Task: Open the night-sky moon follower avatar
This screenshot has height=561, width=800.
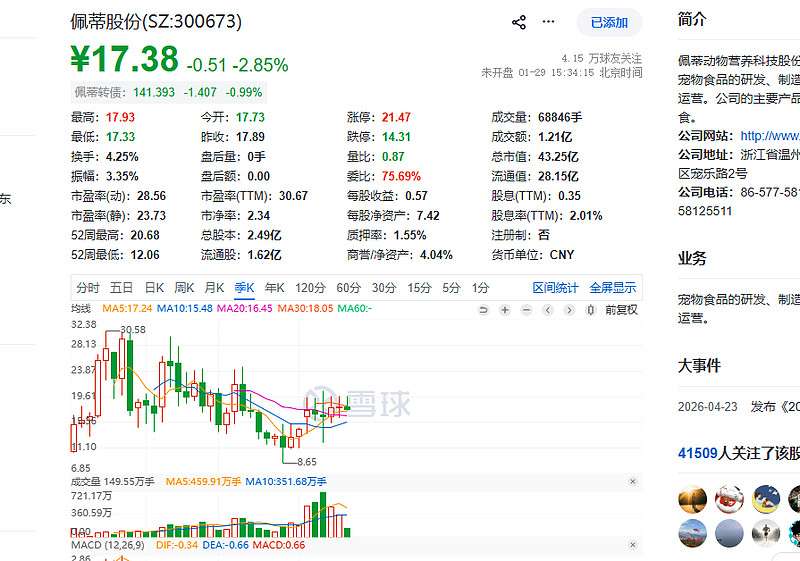Action: click(x=766, y=499)
